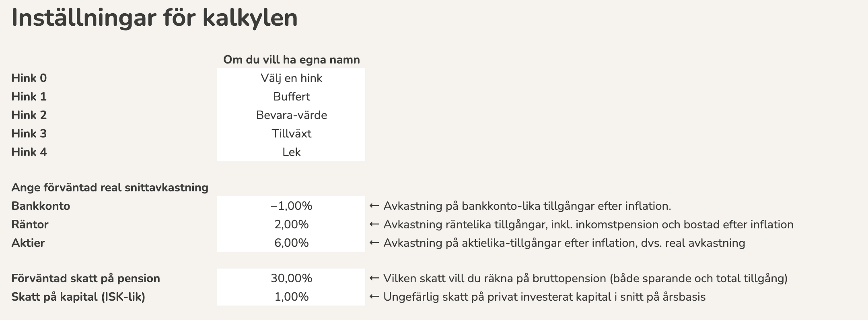Click the 'Bankkonto' row label

(x=41, y=206)
